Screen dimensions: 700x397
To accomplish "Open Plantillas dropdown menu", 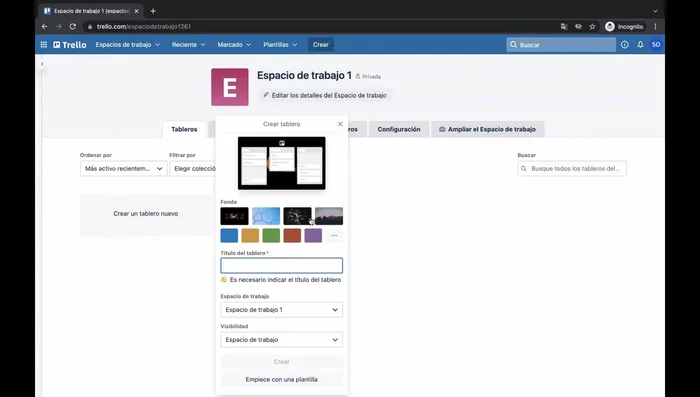I will [280, 45].
